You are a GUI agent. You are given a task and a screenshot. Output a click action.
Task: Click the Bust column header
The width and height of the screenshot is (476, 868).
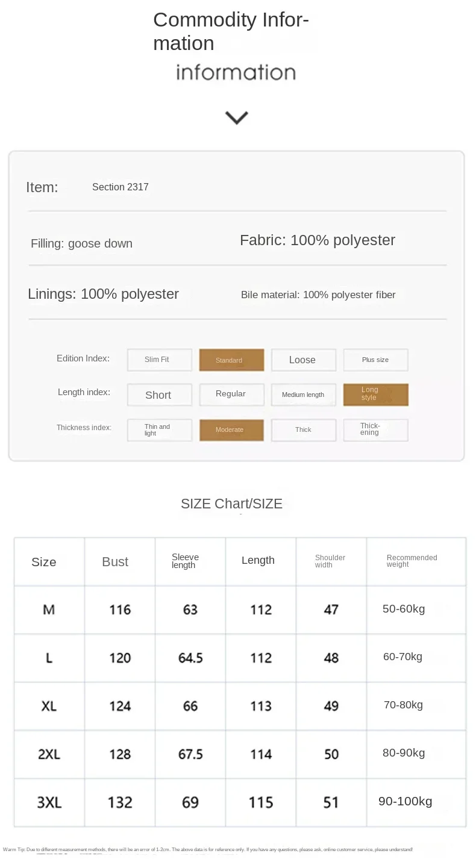click(x=115, y=561)
